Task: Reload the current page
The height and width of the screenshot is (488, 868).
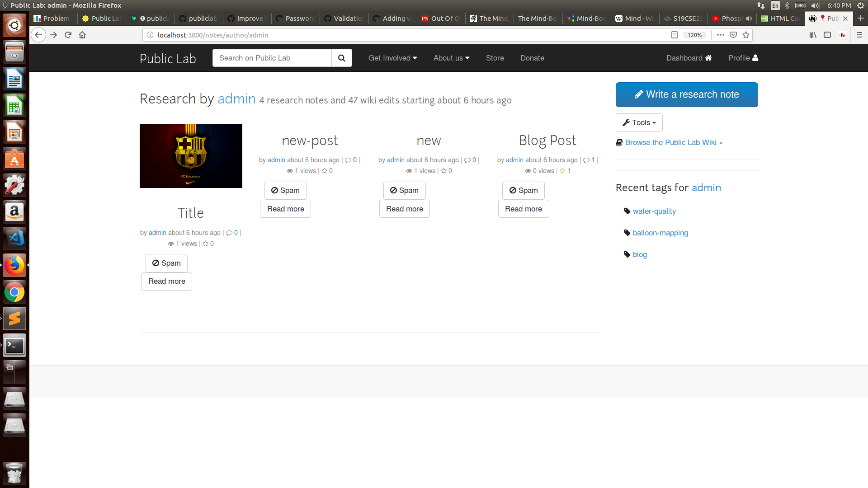Action: point(68,35)
